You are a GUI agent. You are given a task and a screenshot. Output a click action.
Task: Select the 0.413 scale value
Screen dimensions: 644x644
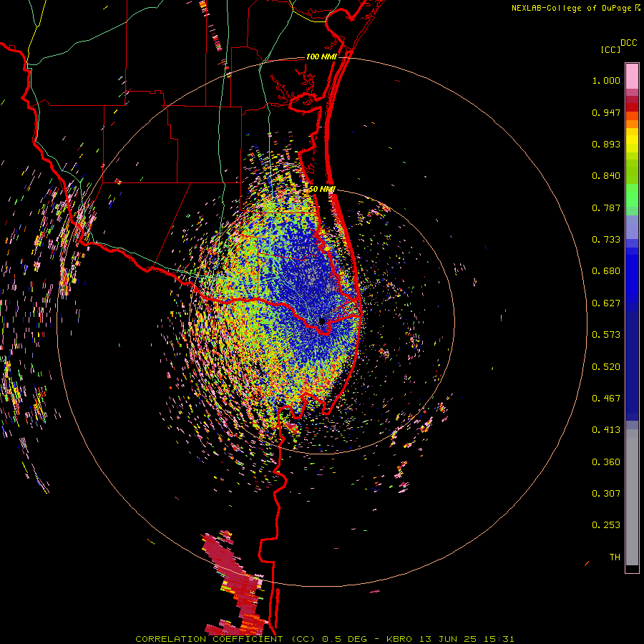click(606, 430)
